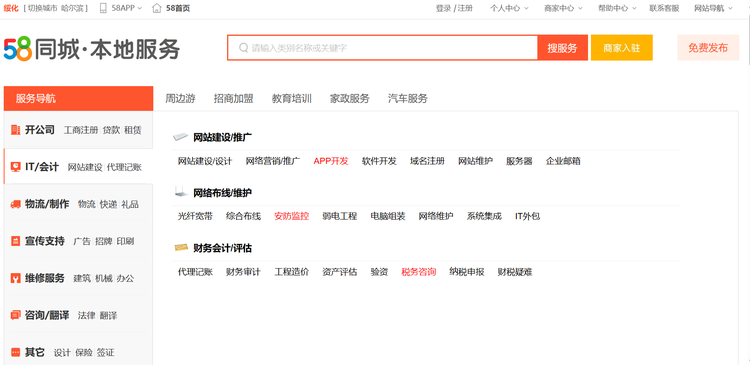This screenshot has height=365, width=750.
Task: Open the 家政服务 tab
Action: click(x=350, y=99)
